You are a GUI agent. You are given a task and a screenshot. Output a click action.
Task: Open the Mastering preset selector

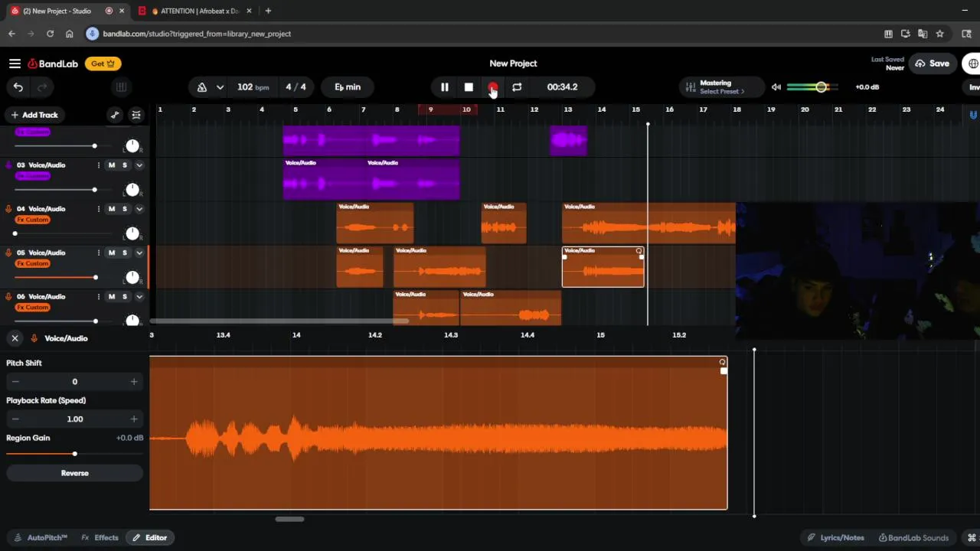pyautogui.click(x=720, y=87)
